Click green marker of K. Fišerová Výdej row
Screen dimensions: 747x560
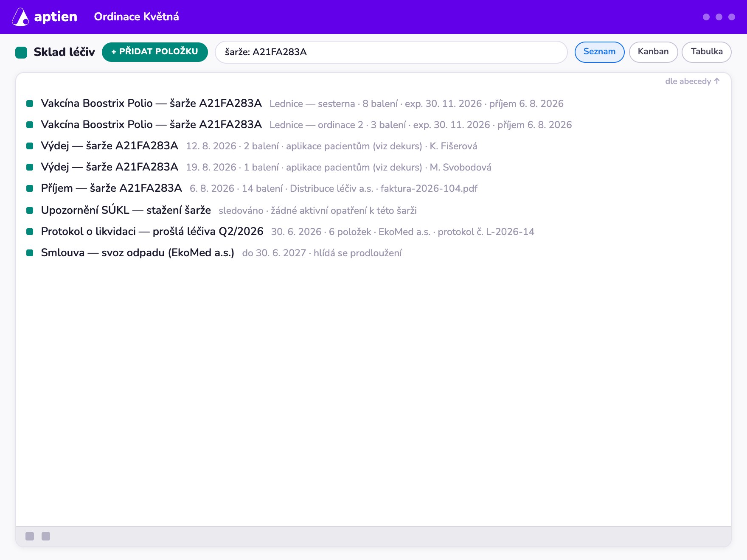[30, 146]
